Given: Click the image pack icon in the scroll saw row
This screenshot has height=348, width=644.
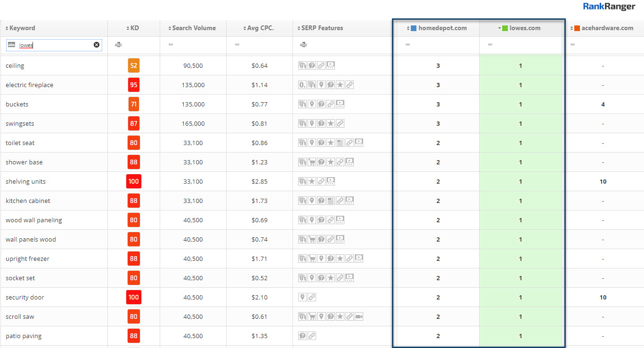Looking at the screenshot, I should tap(302, 316).
